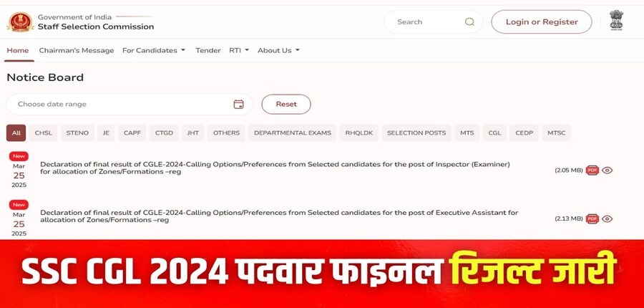
Task: Select the CGL filter tab
Action: tap(494, 133)
